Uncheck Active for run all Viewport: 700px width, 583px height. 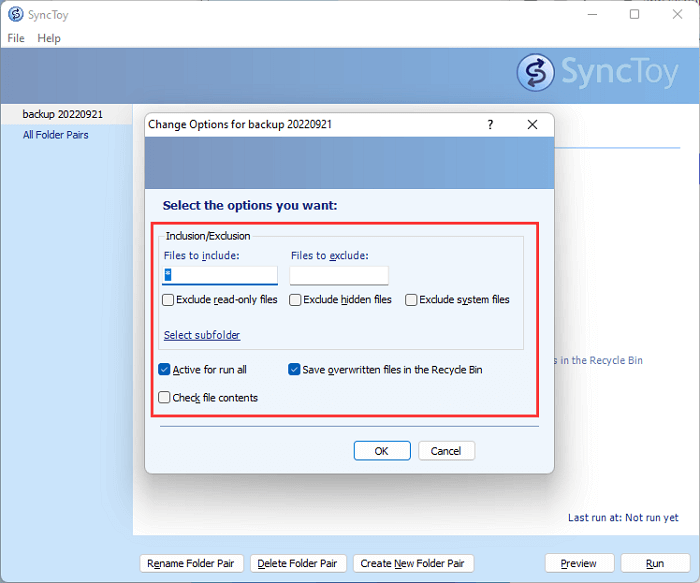(164, 370)
